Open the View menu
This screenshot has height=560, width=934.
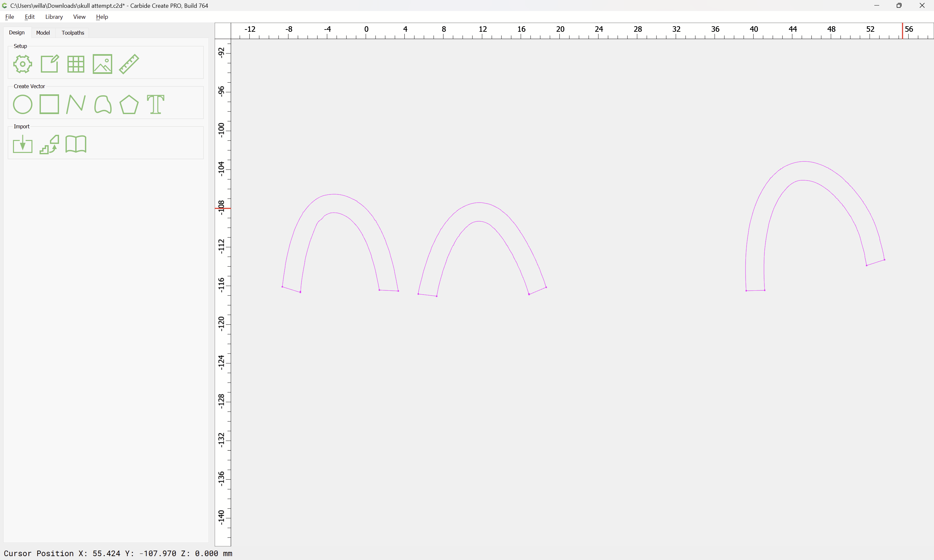[79, 17]
